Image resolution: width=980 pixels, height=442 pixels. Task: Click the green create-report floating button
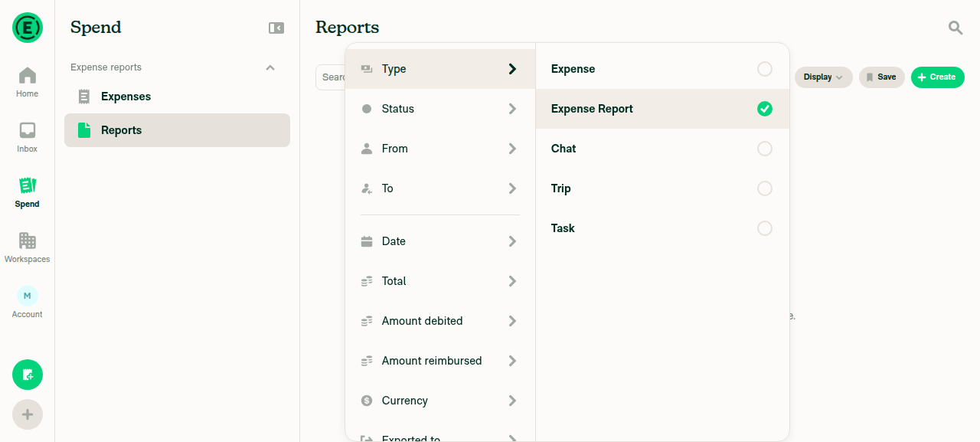[x=28, y=375]
